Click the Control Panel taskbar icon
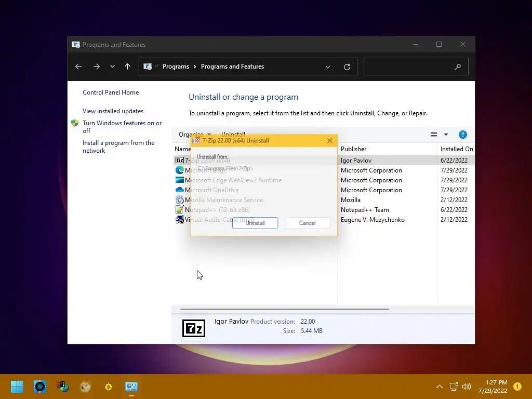This screenshot has height=399, width=532. 131,387
